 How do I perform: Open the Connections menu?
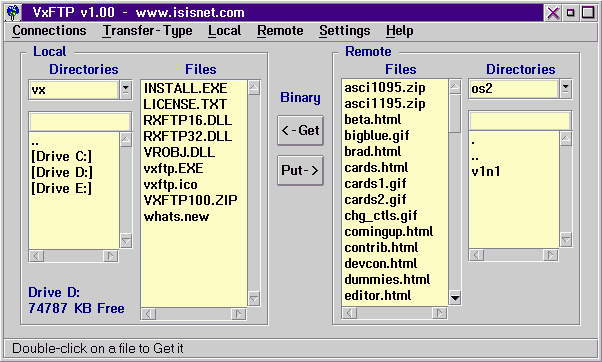pyautogui.click(x=49, y=31)
